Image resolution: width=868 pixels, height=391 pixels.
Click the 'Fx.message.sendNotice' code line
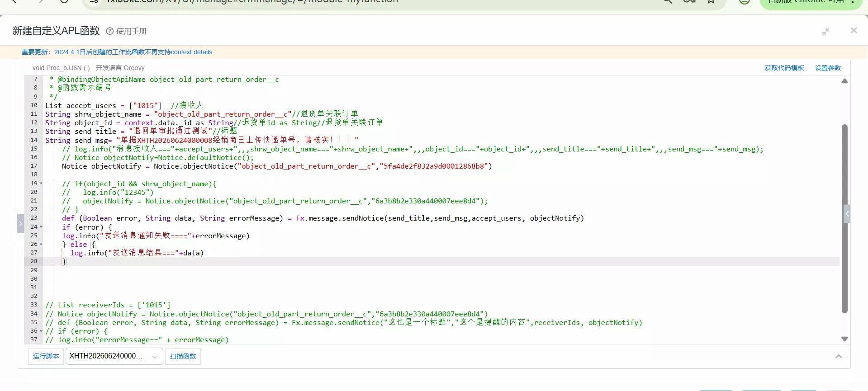click(323, 218)
